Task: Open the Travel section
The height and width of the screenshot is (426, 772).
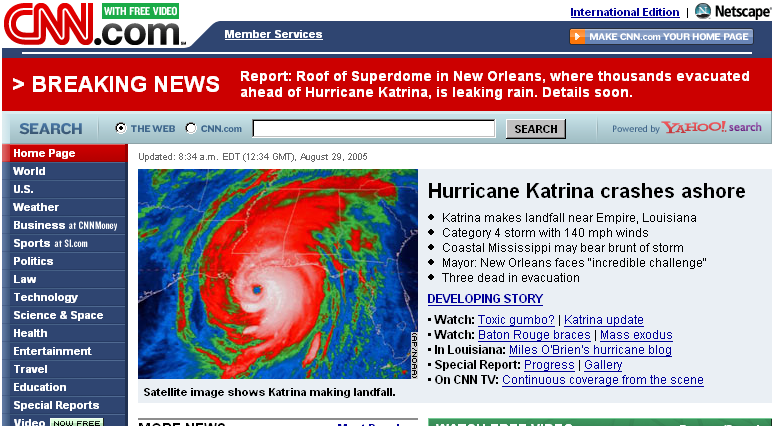Action: tap(64, 369)
